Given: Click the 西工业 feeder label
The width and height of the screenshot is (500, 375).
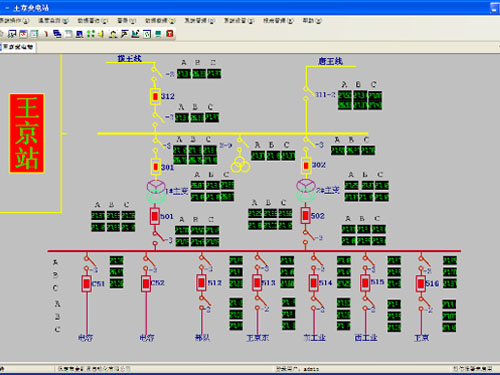Looking at the screenshot, I should [x=366, y=338].
